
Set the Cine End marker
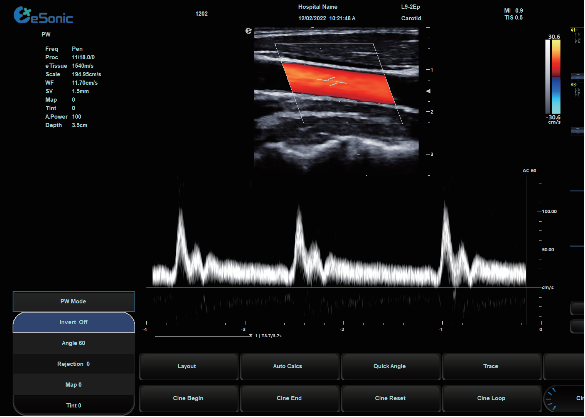[290, 398]
